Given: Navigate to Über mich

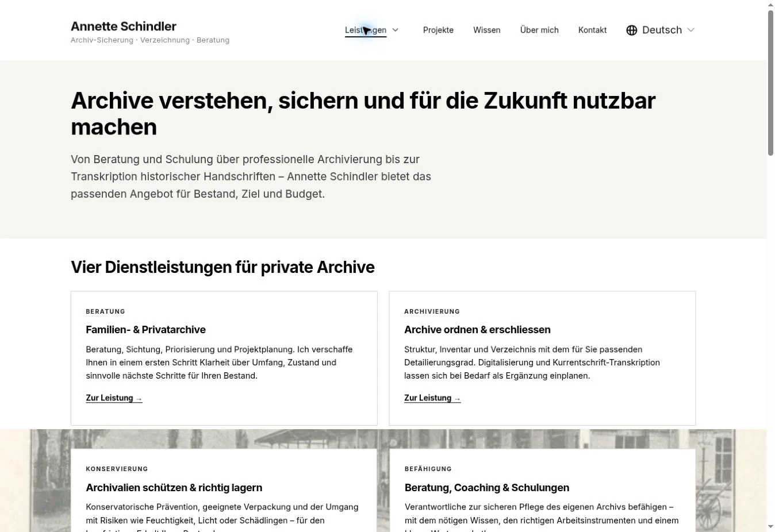Looking at the screenshot, I should tap(539, 30).
